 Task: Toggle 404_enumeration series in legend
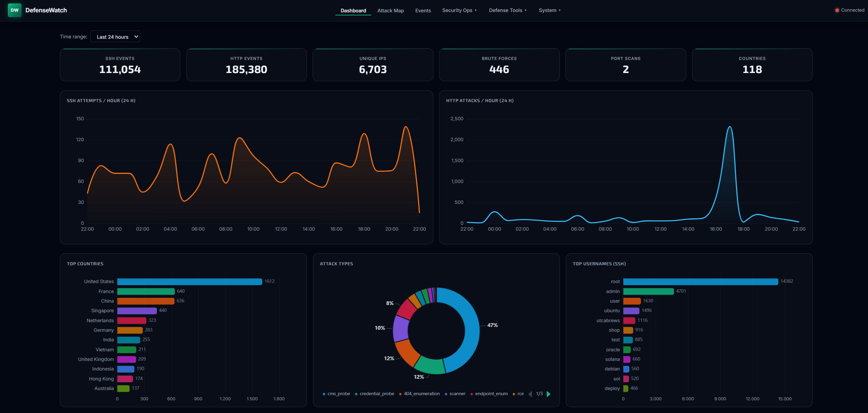click(421, 393)
